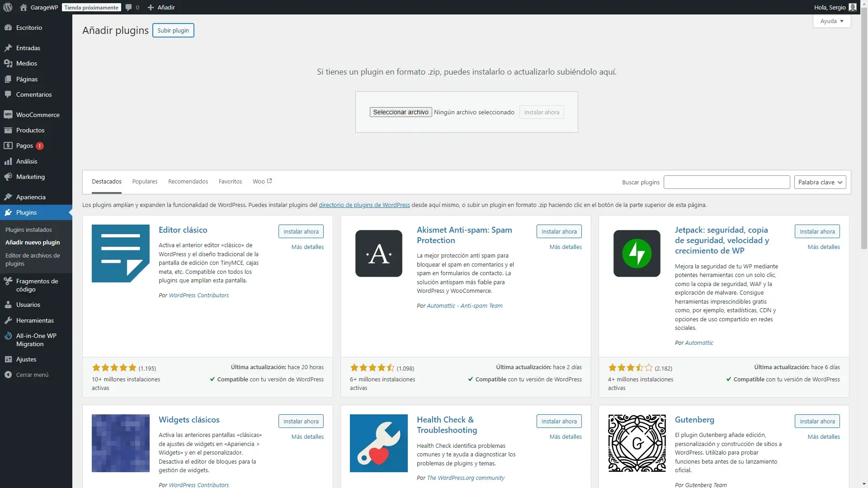Click Seleccionar archivo button
The image size is (868, 488).
tap(401, 112)
